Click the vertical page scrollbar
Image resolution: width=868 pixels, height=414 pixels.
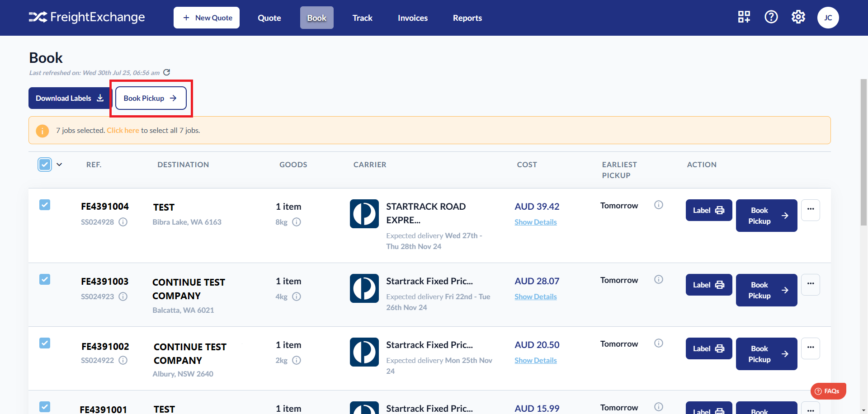864,152
